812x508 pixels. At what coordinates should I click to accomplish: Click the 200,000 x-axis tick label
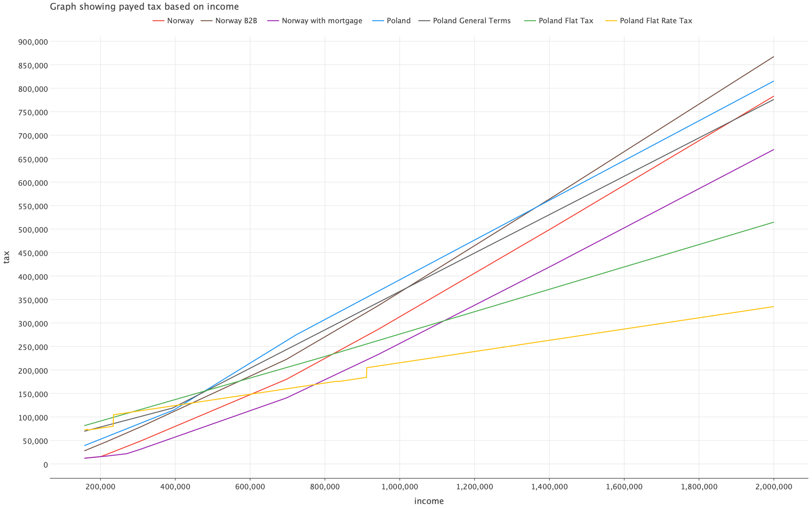100,487
